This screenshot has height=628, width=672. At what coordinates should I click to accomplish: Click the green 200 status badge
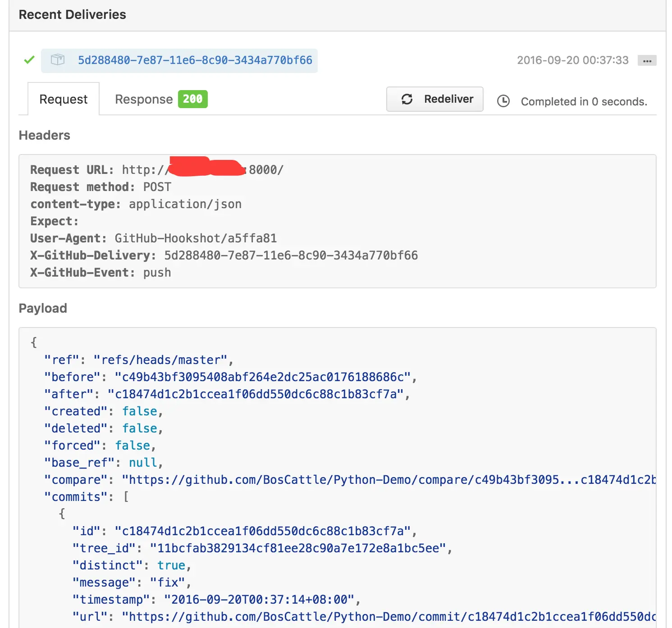(x=192, y=99)
